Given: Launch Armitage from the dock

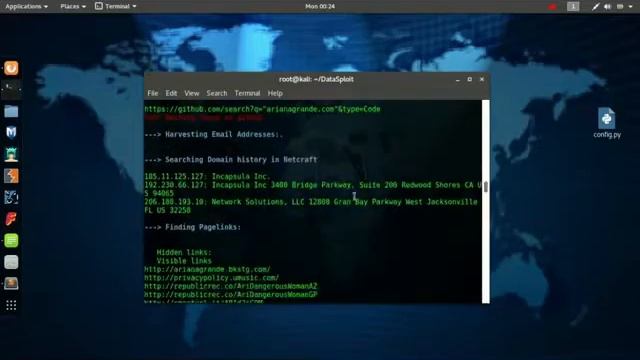Looking at the screenshot, I should point(11,154).
